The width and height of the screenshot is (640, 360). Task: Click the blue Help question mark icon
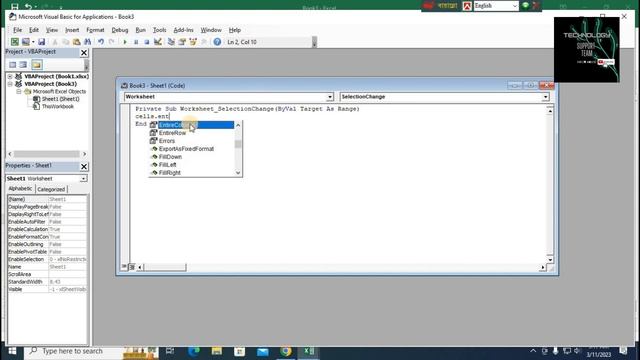[217, 42]
